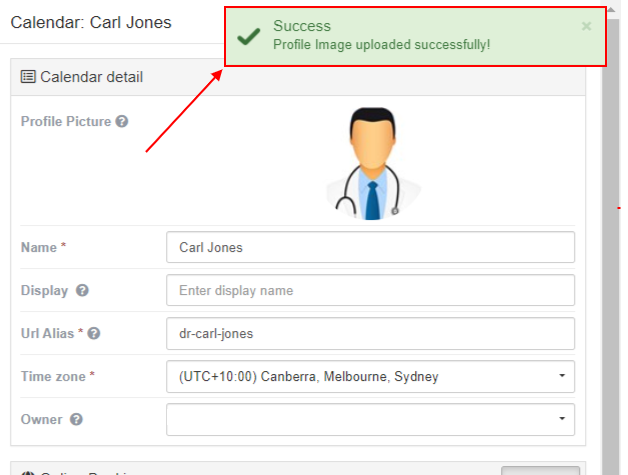Click the Calendar detail list icon
Viewport: 628px width, 475px height.
coord(28,76)
